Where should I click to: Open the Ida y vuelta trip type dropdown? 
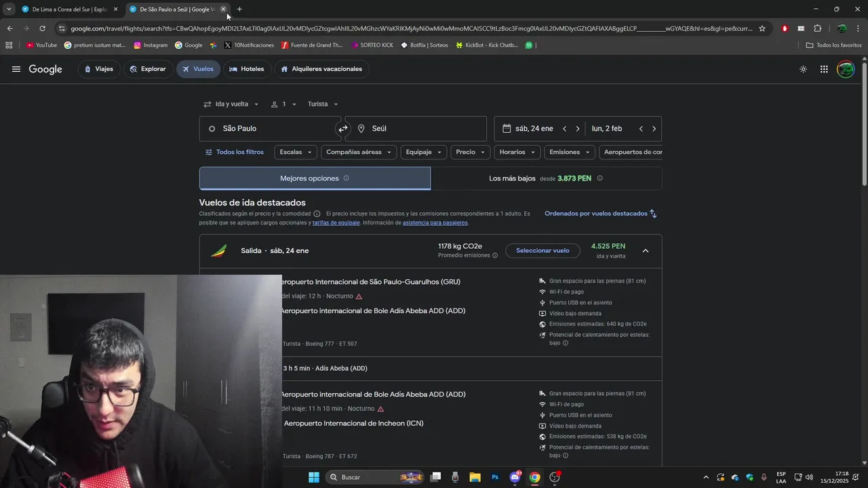pos(231,104)
